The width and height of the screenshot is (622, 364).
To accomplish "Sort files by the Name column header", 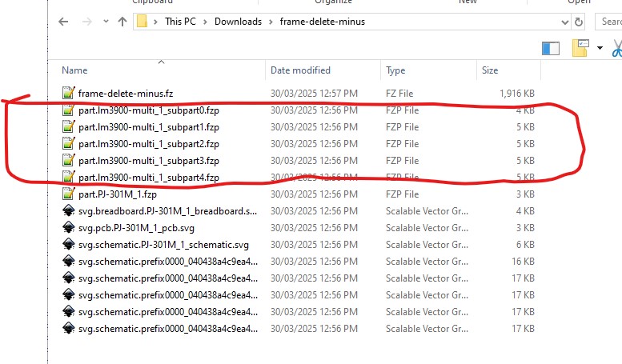I will click(x=74, y=70).
